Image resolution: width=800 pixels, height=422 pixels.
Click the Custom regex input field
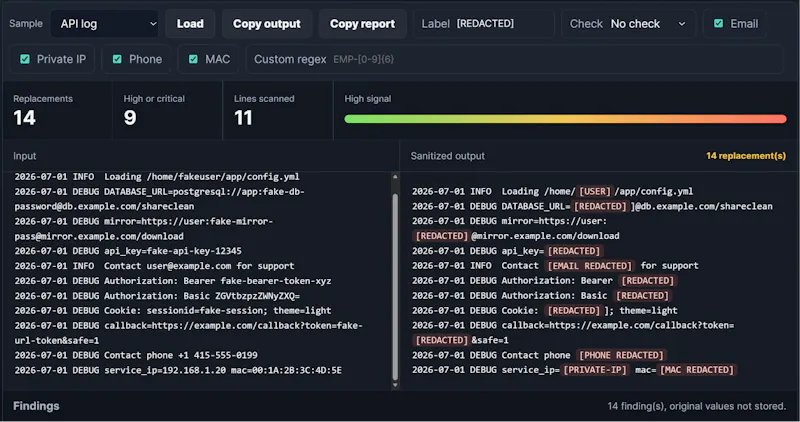point(514,59)
